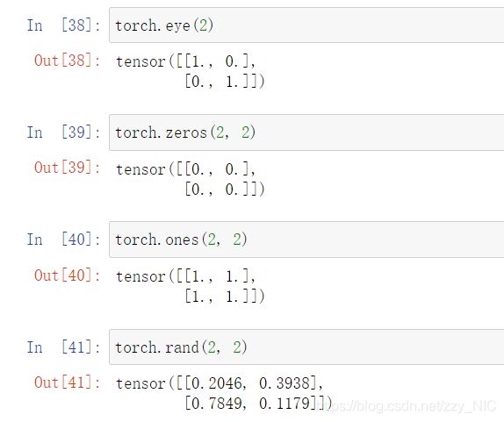Select the In [39] prompt label
The image size is (504, 422).
(63, 132)
